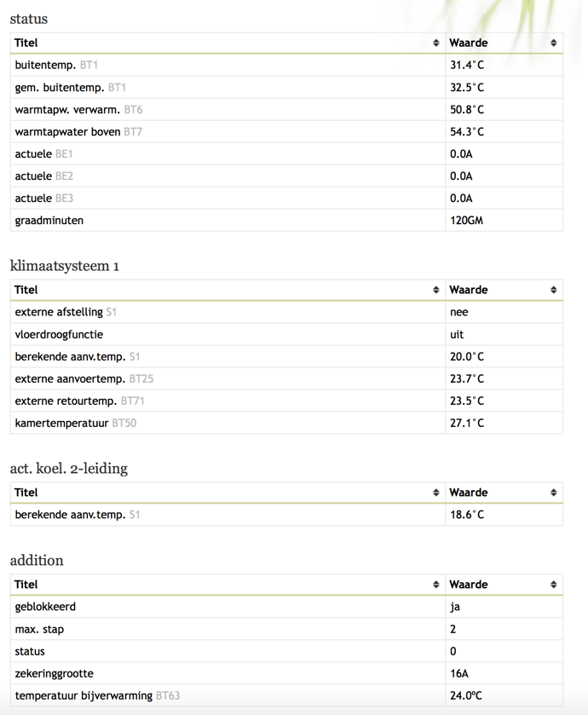Select the warmtapwater boven BT7 row
This screenshot has height=715, width=588.
pyautogui.click(x=78, y=132)
